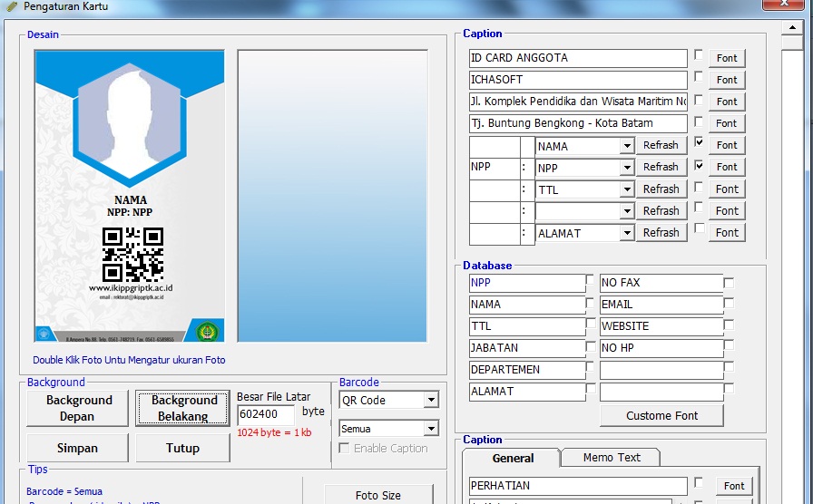
Task: Click the blue back card preview
Action: 332,196
